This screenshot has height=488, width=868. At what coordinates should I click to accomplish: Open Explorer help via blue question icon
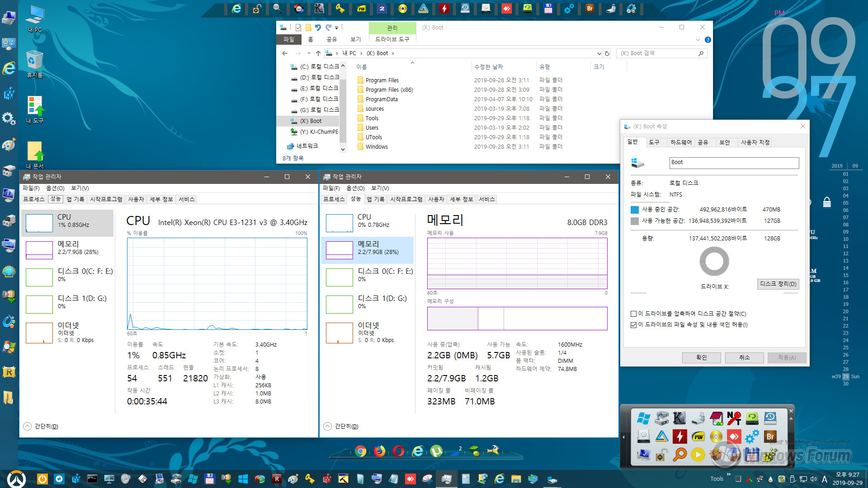708,40
